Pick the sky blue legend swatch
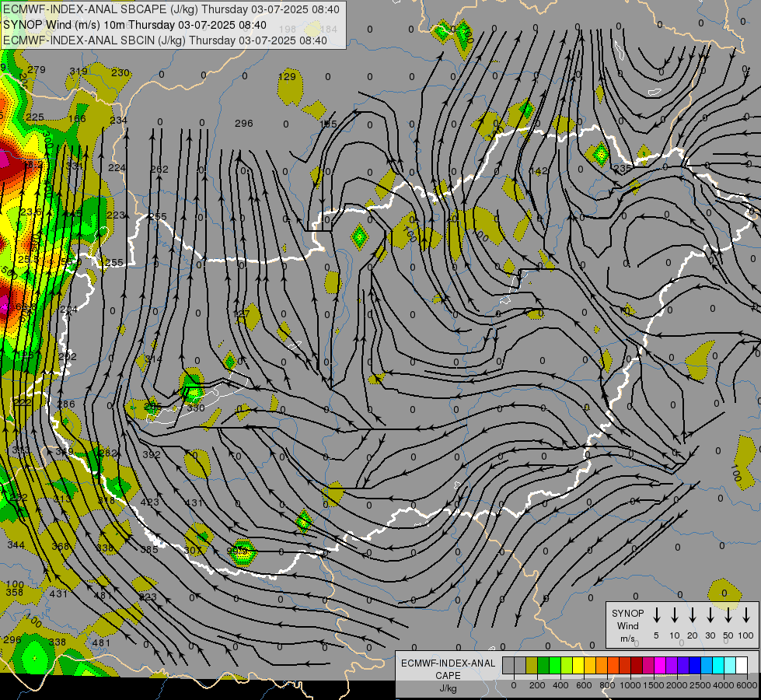Screen dimensions: 761x700 707,665
